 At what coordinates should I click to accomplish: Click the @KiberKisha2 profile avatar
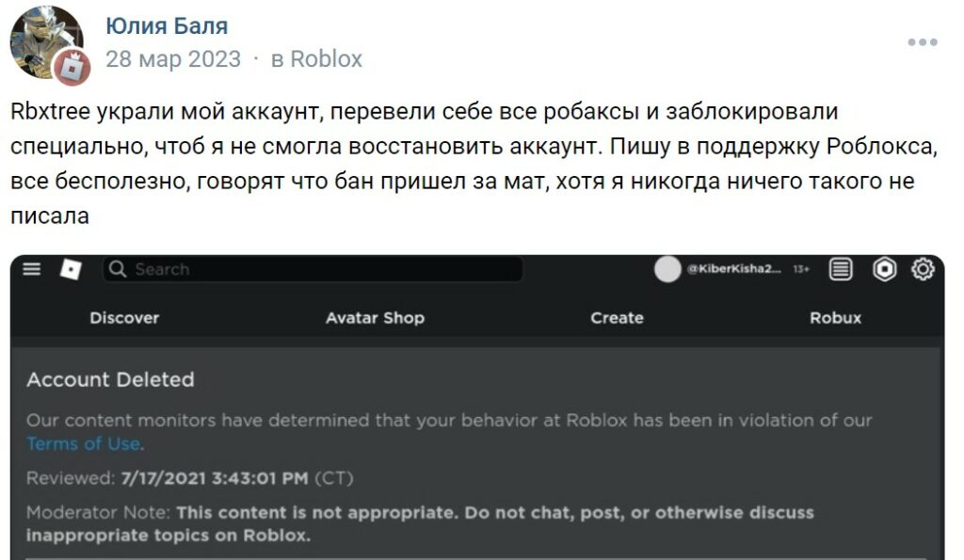pyautogui.click(x=666, y=270)
